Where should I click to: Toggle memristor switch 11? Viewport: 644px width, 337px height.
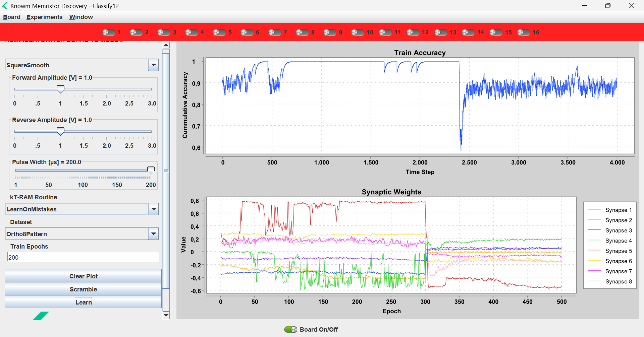click(x=385, y=32)
